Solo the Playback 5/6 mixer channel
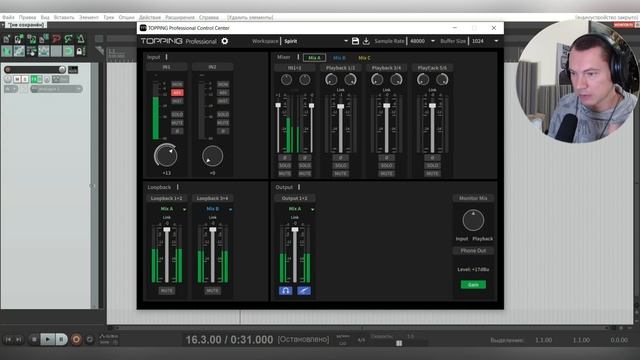This screenshot has width=640, height=360. (x=432, y=166)
